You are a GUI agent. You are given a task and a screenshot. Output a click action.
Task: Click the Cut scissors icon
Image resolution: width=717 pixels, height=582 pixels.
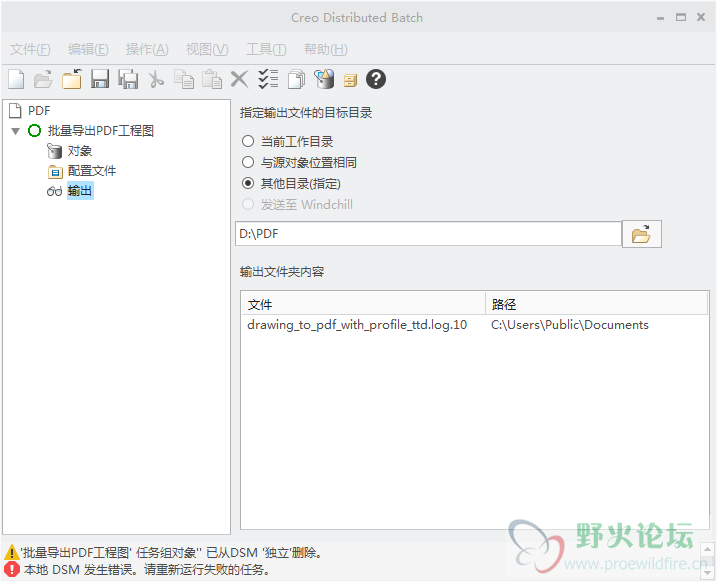pos(156,79)
